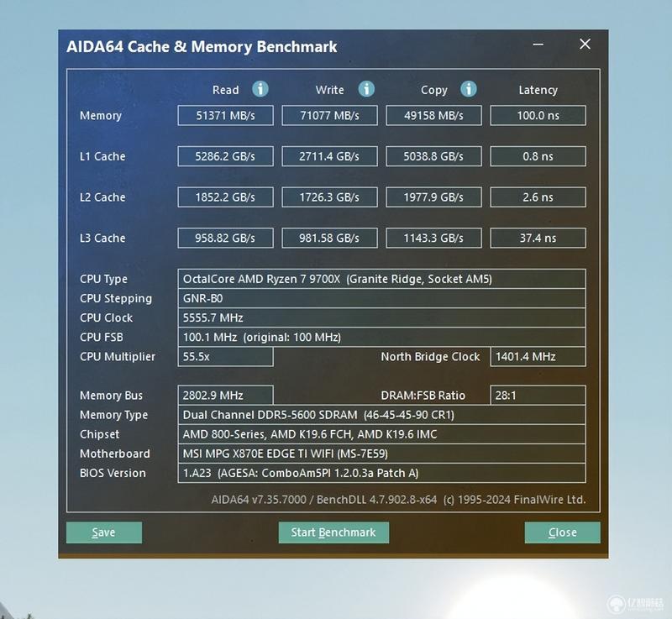Select L1 Cache latency 0.8 ns
672x619 pixels.
(x=538, y=156)
